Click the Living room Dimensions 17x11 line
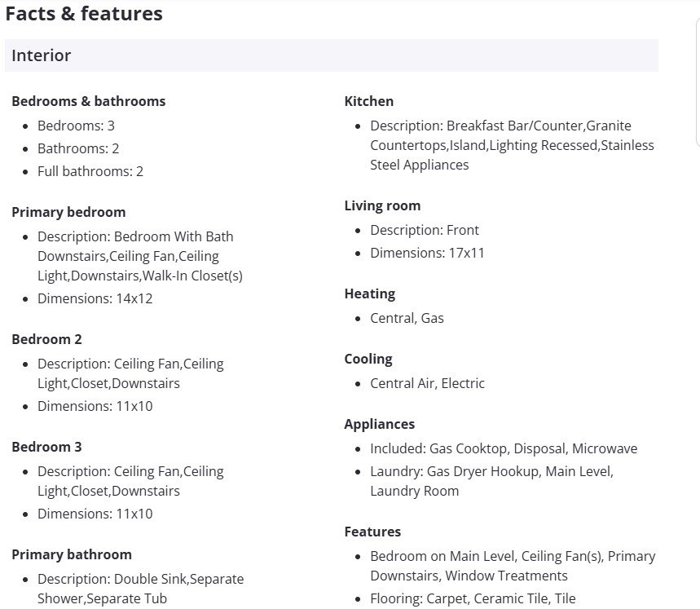This screenshot has height=609, width=700. click(427, 253)
